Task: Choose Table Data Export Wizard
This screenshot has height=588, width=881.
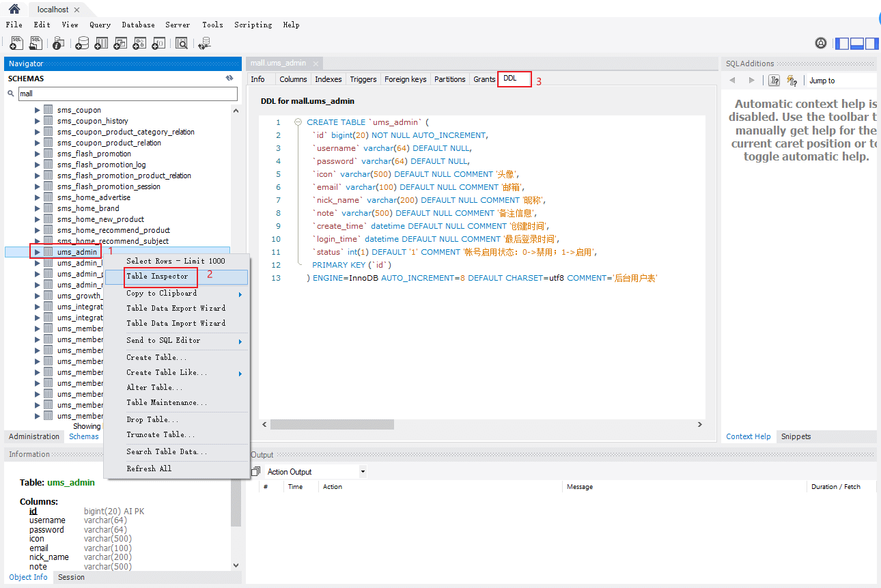Action: (x=176, y=309)
